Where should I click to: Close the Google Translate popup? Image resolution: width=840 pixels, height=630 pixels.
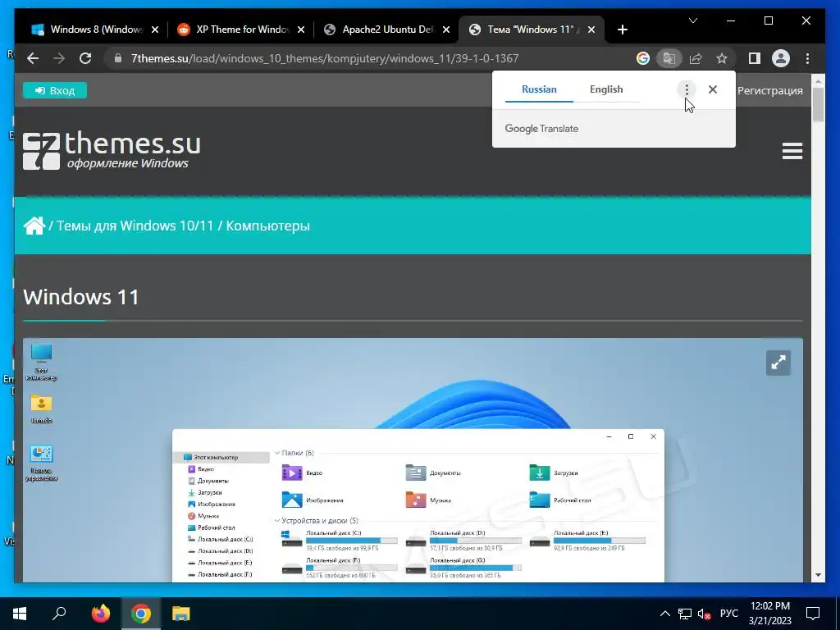click(713, 89)
